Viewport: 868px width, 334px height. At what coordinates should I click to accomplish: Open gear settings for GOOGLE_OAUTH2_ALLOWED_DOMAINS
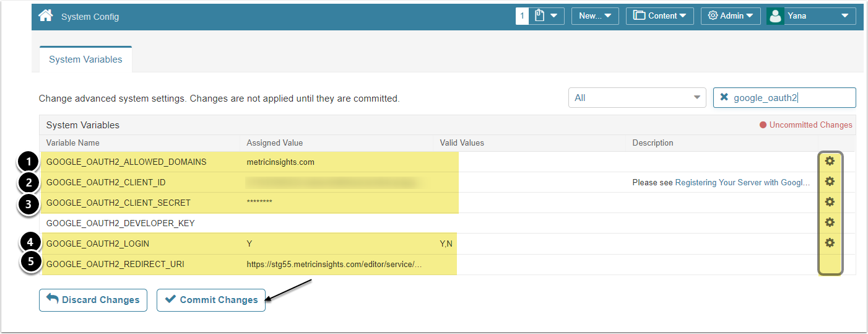coord(830,161)
